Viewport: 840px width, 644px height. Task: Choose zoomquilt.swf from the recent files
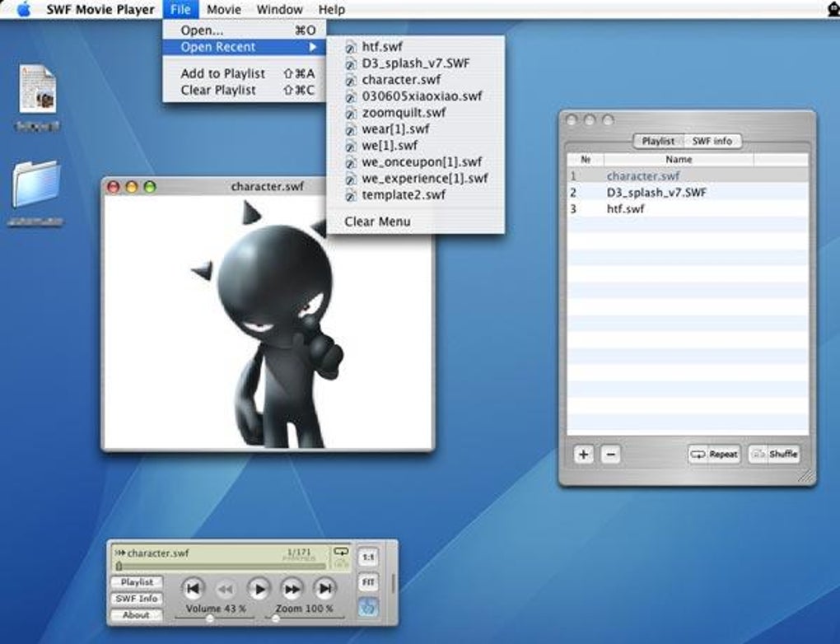tap(404, 113)
